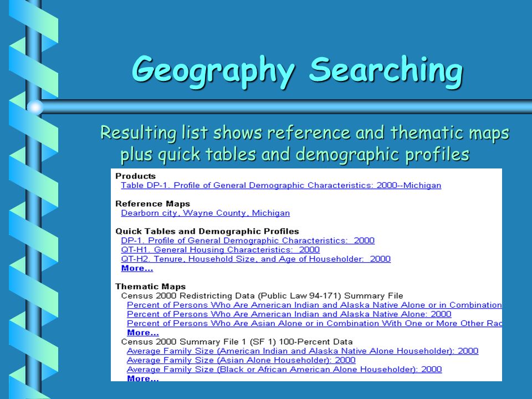Viewport: 532px width, 399px height.
Task: Open Average Family Size Black or African American link
Action: [284, 369]
